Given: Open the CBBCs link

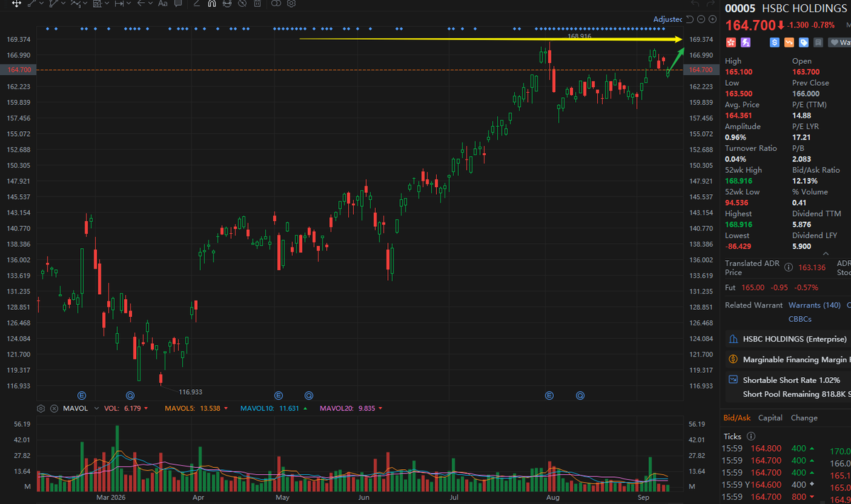Looking at the screenshot, I should [x=801, y=319].
